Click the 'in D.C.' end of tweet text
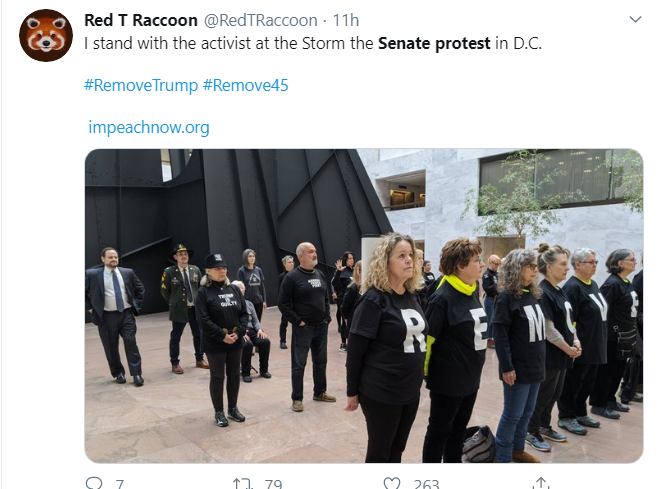The width and height of the screenshot is (659, 489). tap(518, 43)
